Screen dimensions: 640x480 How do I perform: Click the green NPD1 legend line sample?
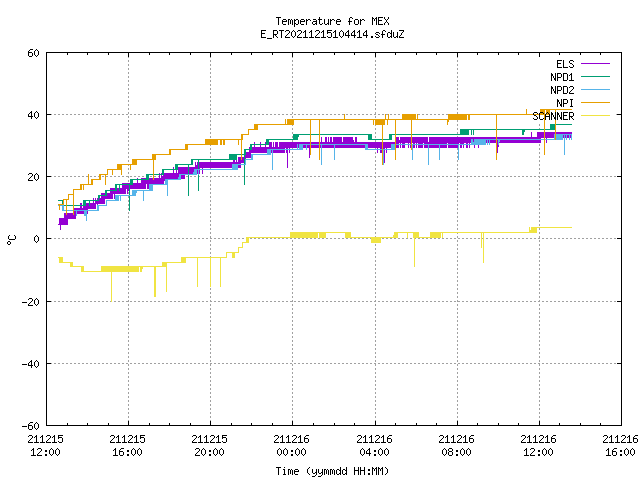pyautogui.click(x=596, y=77)
